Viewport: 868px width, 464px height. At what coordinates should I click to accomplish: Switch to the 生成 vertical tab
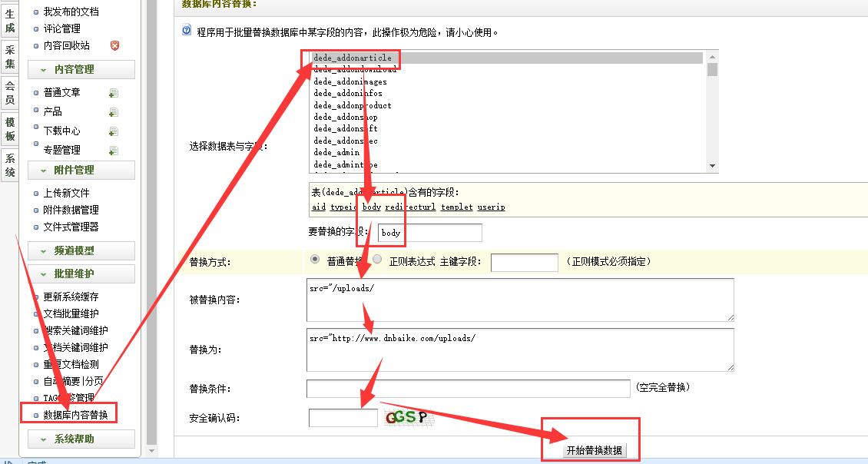pos(10,21)
